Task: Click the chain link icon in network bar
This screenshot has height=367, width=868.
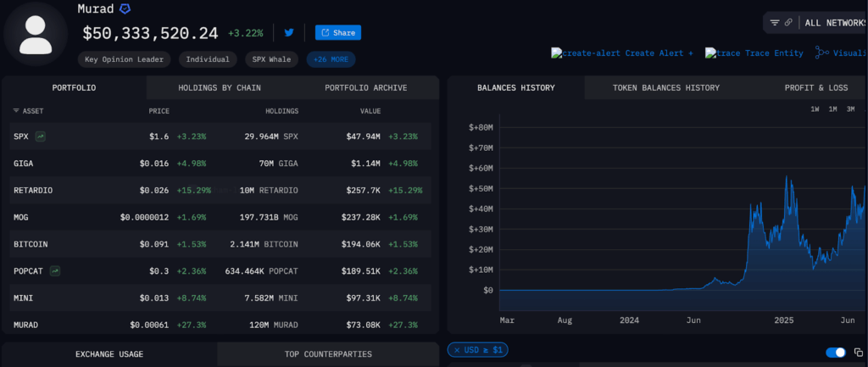Action: (x=789, y=23)
